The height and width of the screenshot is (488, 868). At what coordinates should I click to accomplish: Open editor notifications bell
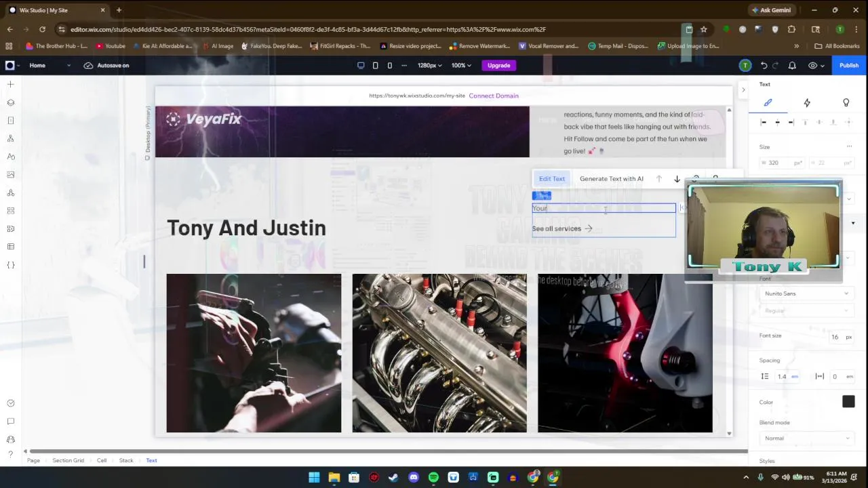[792, 65]
